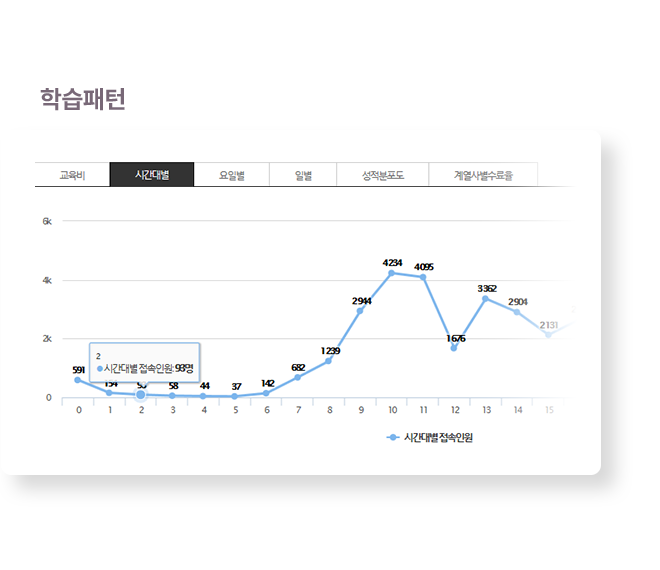Select the data point labeled 2904
Viewport: 660px width, 570px height.
pyautogui.click(x=517, y=312)
